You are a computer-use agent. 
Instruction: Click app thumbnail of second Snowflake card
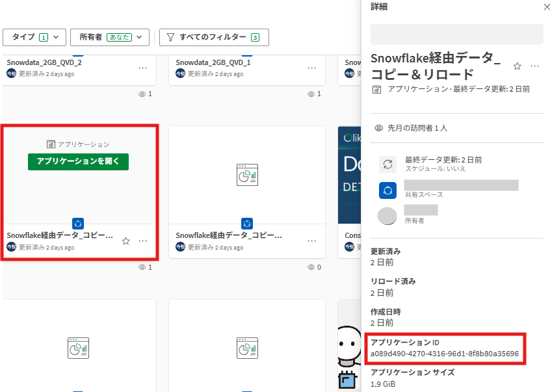(247, 175)
